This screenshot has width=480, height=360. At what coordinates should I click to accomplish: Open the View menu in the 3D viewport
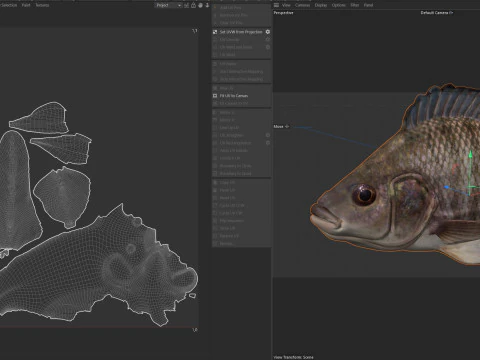click(x=286, y=5)
